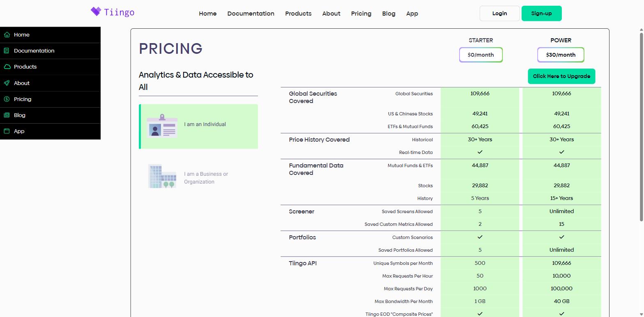Click the individual ID badge illustration
Image resolution: width=644 pixels, height=317 pixels.
pos(162,126)
